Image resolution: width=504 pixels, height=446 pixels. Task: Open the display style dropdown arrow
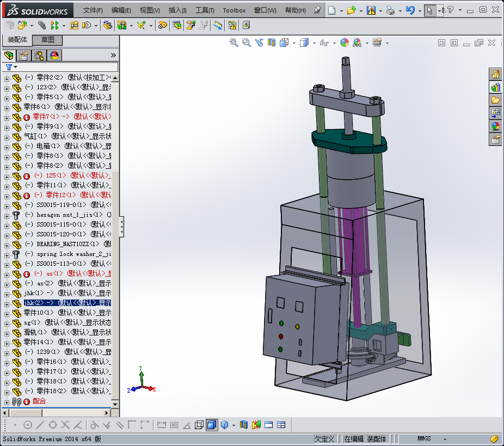[x=314, y=42]
